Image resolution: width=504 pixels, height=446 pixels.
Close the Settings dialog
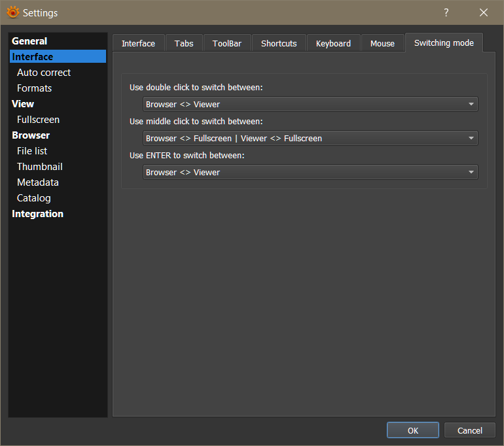click(484, 12)
